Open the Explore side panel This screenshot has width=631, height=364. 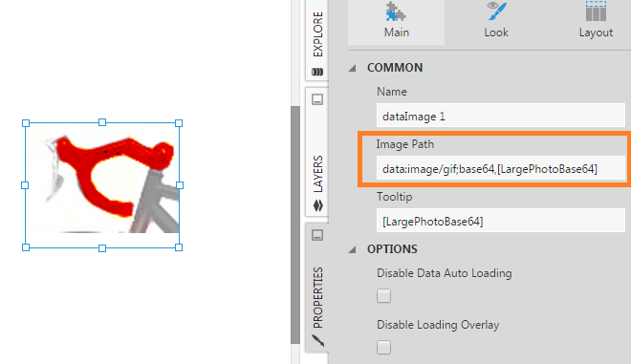[x=317, y=41]
